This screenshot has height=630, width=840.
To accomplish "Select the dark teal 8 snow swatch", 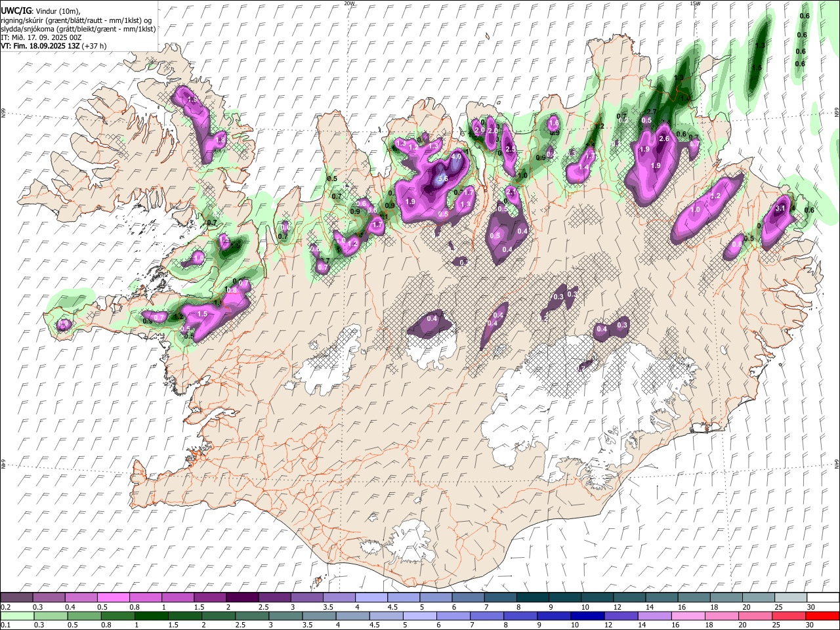I will pos(532,598).
